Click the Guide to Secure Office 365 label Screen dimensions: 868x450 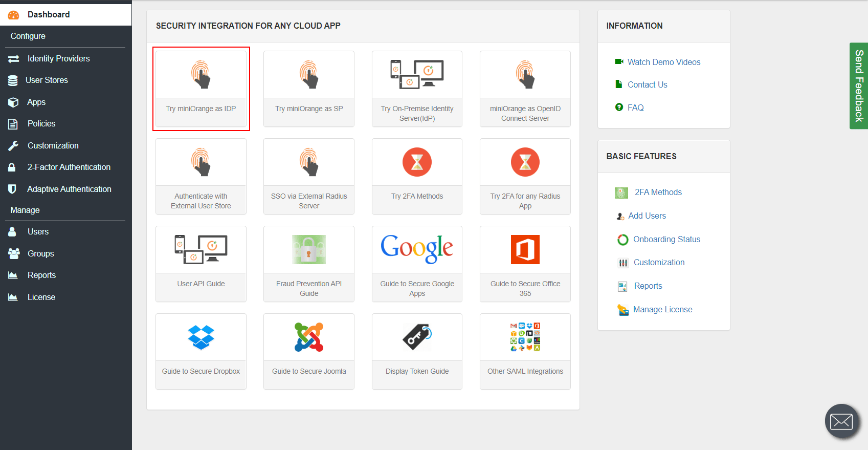[525, 288]
